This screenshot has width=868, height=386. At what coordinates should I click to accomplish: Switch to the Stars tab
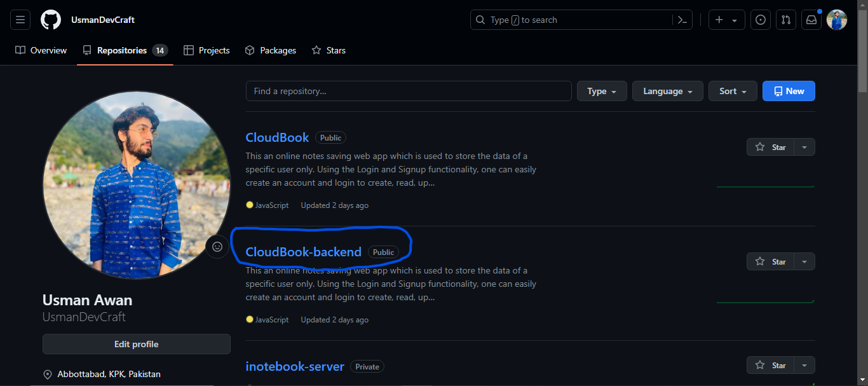coord(329,50)
